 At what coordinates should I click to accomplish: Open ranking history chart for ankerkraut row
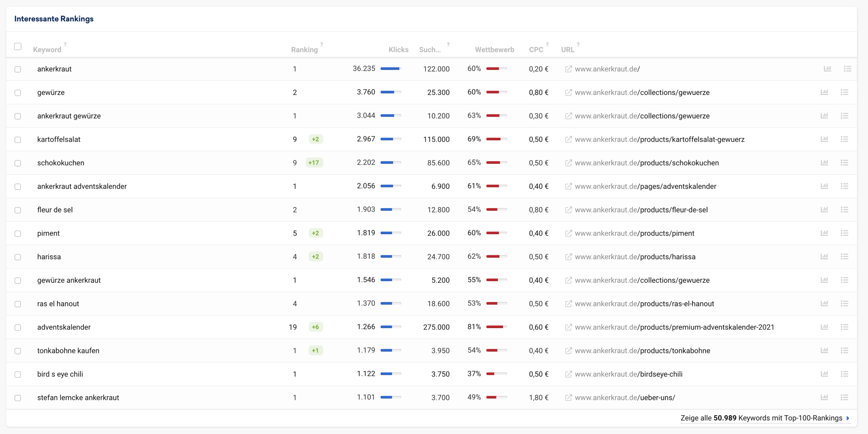[x=828, y=69]
